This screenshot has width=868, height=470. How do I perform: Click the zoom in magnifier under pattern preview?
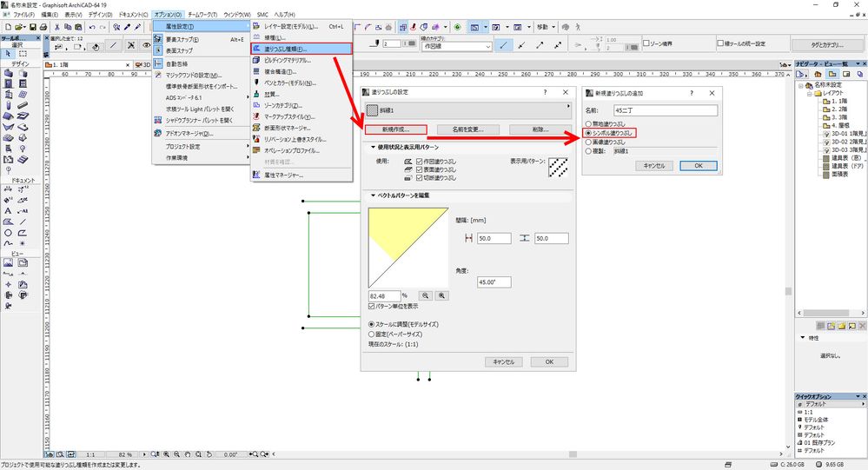point(441,295)
